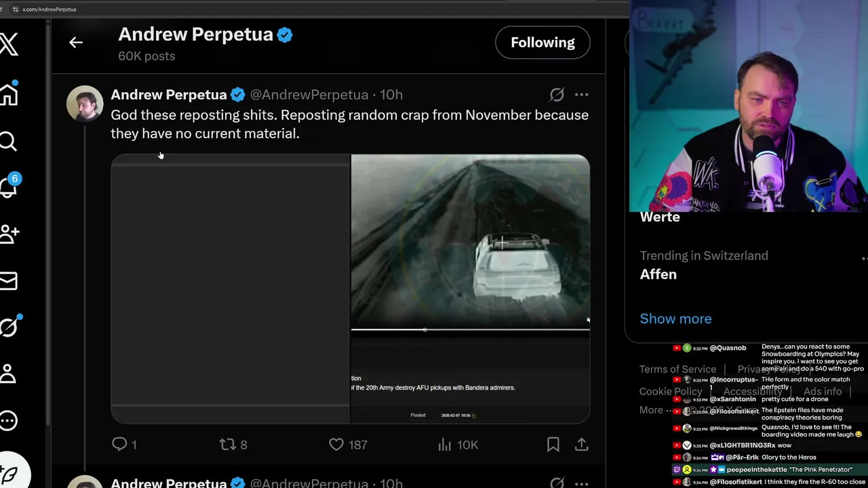Viewport: 868px width, 488px height.
Task: Click Terms of Service link
Action: click(x=677, y=369)
